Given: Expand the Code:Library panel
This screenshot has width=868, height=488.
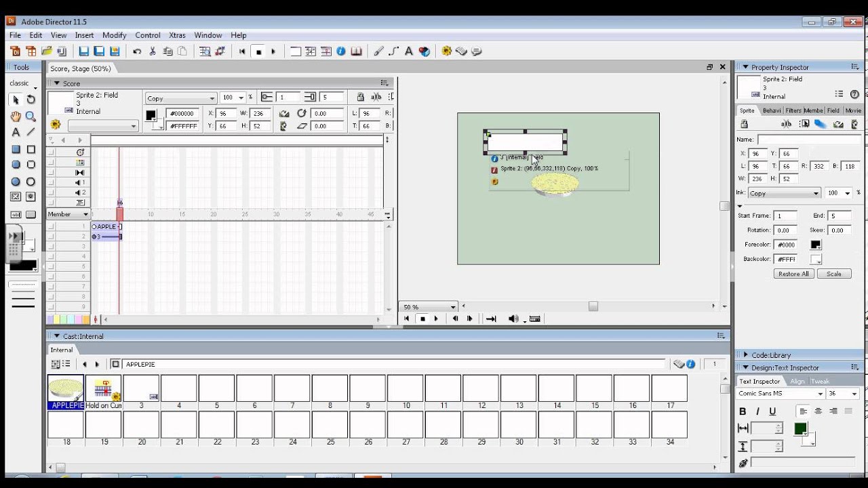Looking at the screenshot, I should [745, 354].
